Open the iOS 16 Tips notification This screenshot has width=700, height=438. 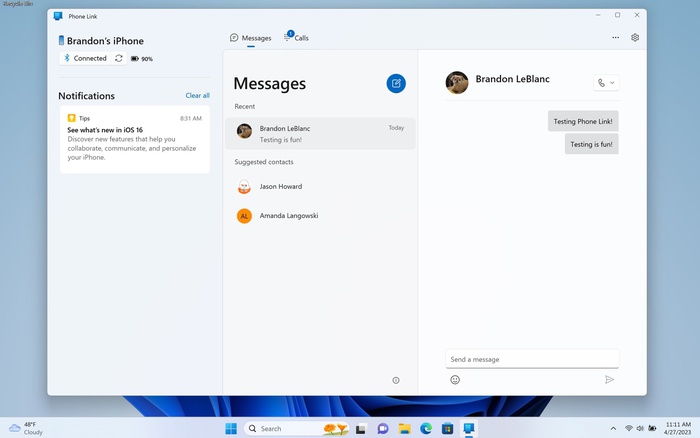point(135,139)
